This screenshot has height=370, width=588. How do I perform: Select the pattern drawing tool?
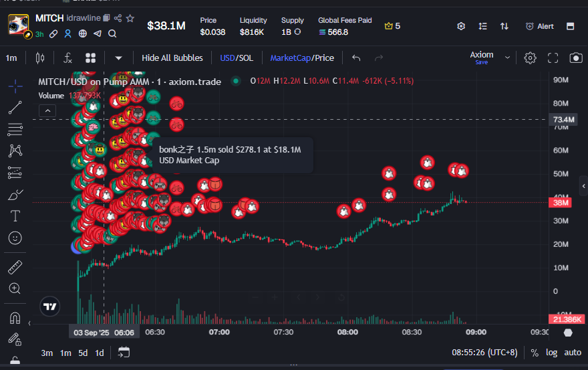(15, 151)
